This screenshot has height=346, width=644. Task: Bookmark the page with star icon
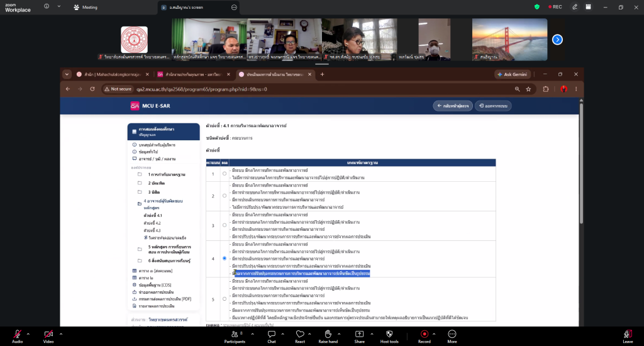click(528, 89)
